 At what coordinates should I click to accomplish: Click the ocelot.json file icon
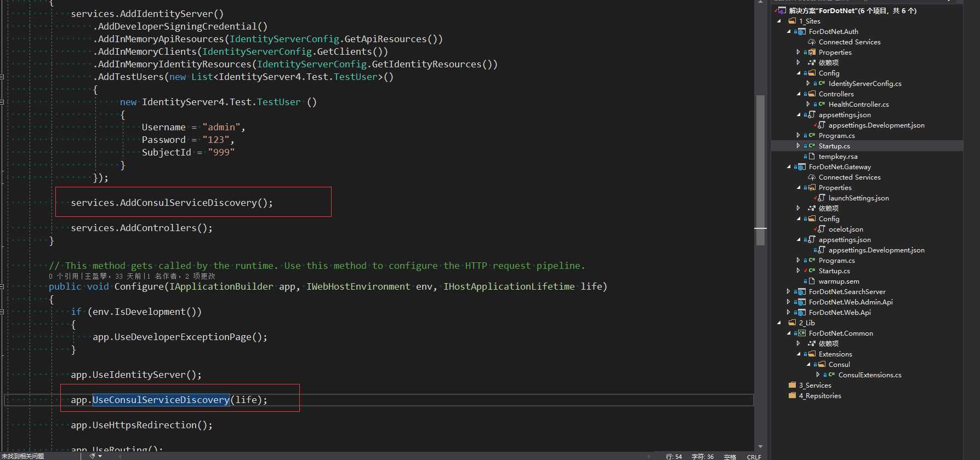pyautogui.click(x=822, y=229)
